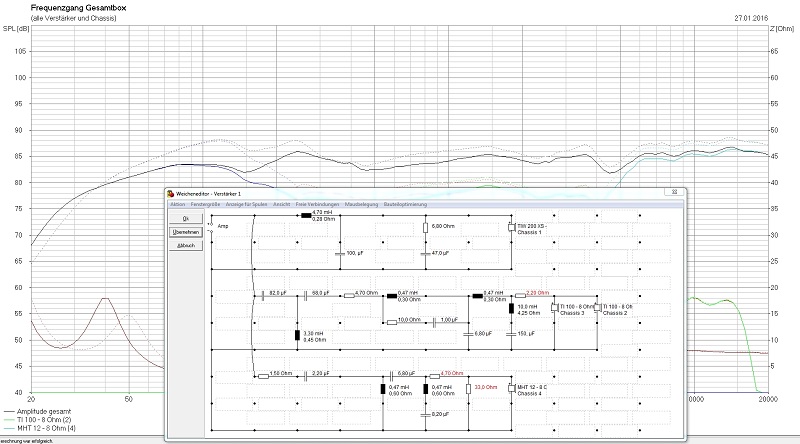Screen dimensions: 800x444
Task: Click the MHT 12 Chassis 4 driver symbol
Action: point(511,387)
